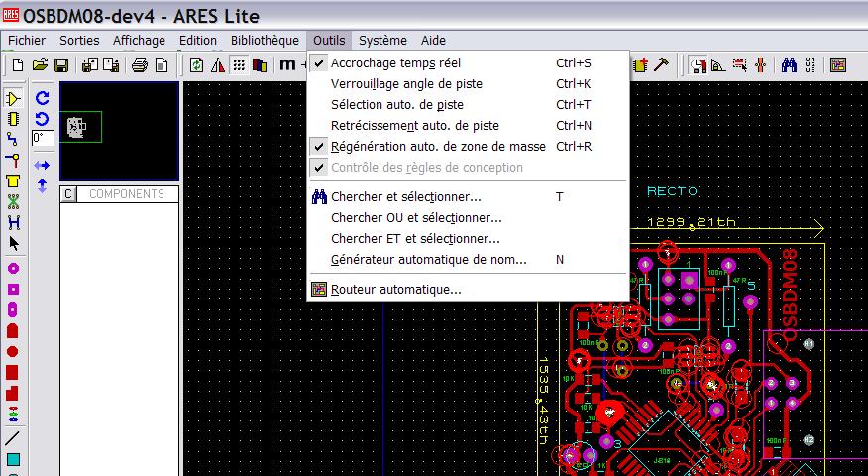Click the U1 U2 U3 auto-name generator icon
This screenshot has height=476, width=868.
(x=810, y=65)
